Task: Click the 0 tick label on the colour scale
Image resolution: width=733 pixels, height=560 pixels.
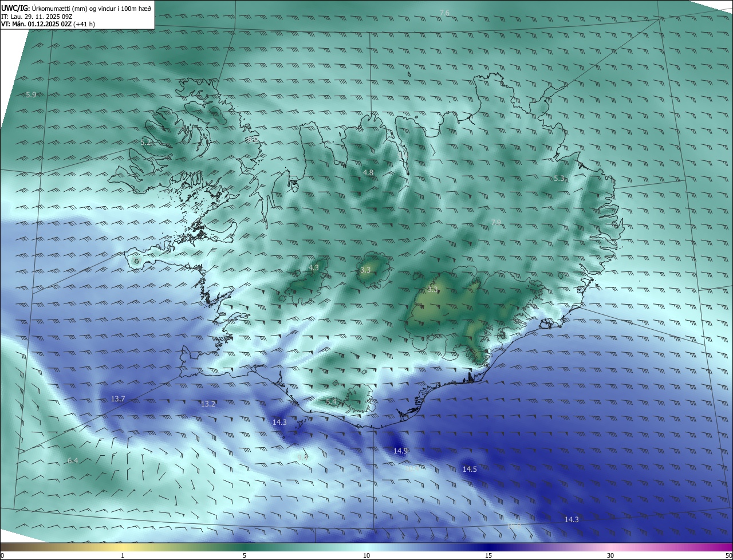Action: [x=2, y=555]
